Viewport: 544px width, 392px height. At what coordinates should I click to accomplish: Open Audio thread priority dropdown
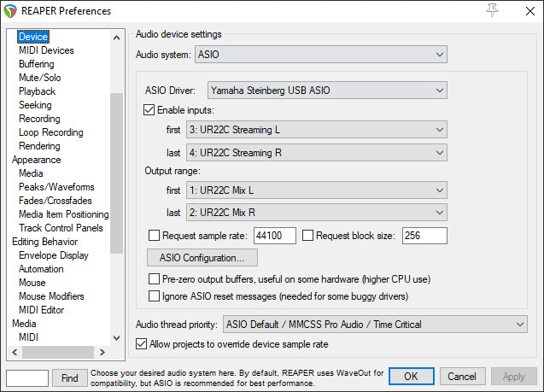pyautogui.click(x=375, y=325)
